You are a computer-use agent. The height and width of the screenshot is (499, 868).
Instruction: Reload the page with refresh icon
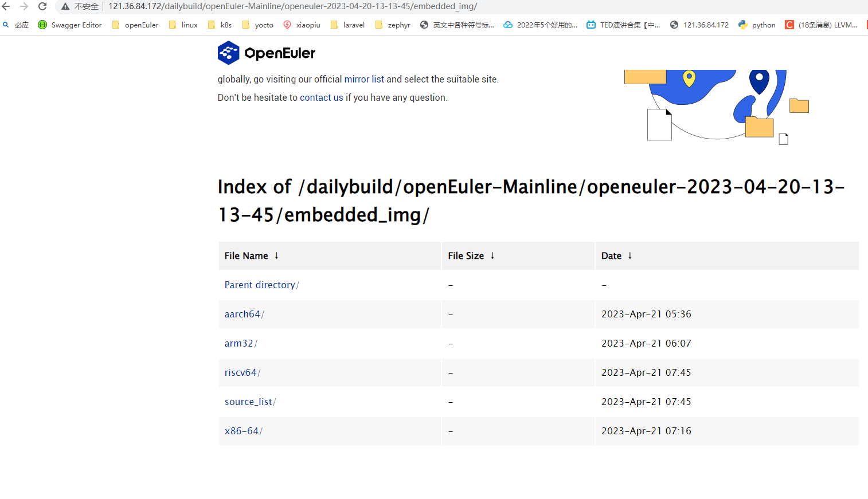[42, 6]
